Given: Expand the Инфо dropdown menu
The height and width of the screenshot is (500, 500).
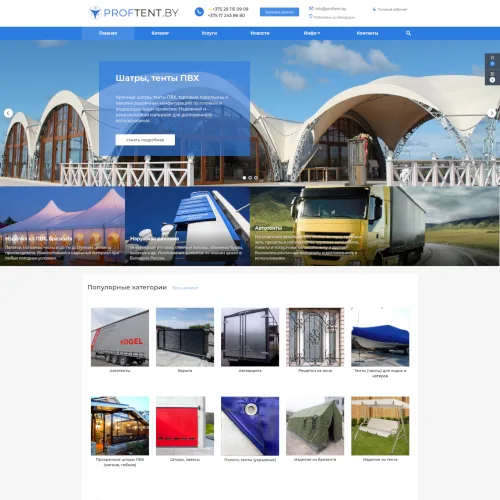Looking at the screenshot, I should coord(312,33).
